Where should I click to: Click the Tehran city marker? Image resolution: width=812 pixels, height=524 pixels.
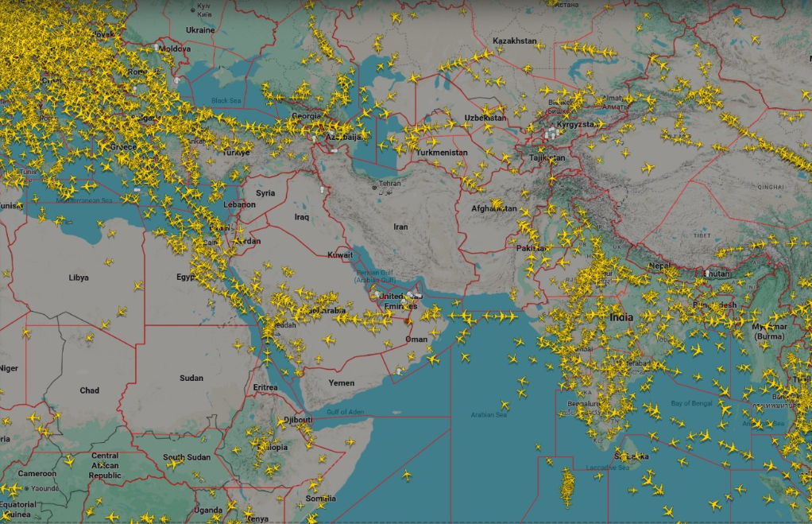[375, 188]
